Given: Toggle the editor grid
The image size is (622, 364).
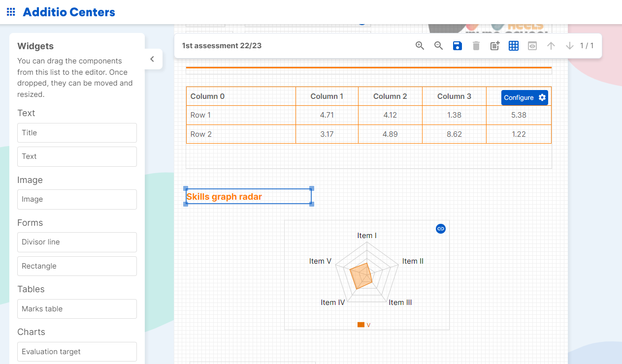Looking at the screenshot, I should (514, 46).
